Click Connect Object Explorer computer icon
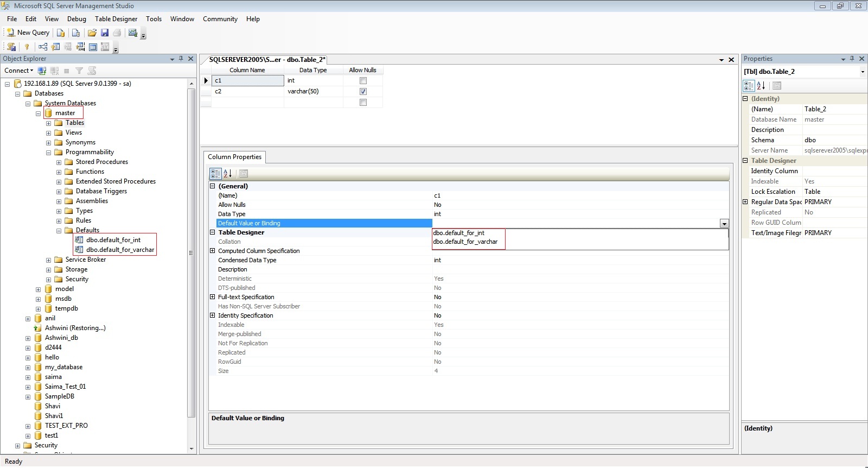The width and height of the screenshot is (868, 468). pyautogui.click(x=42, y=71)
